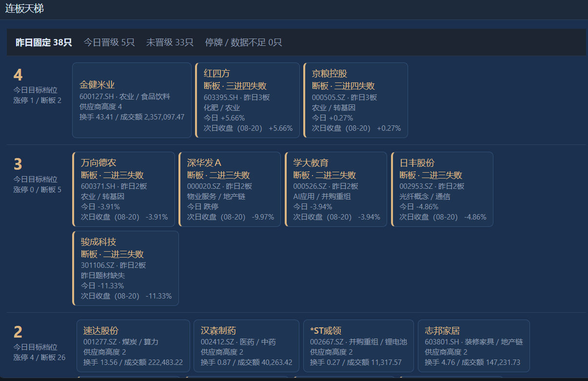Select the 京粮控股 card
Image resolution: width=588 pixels, height=381 pixels.
[355, 100]
